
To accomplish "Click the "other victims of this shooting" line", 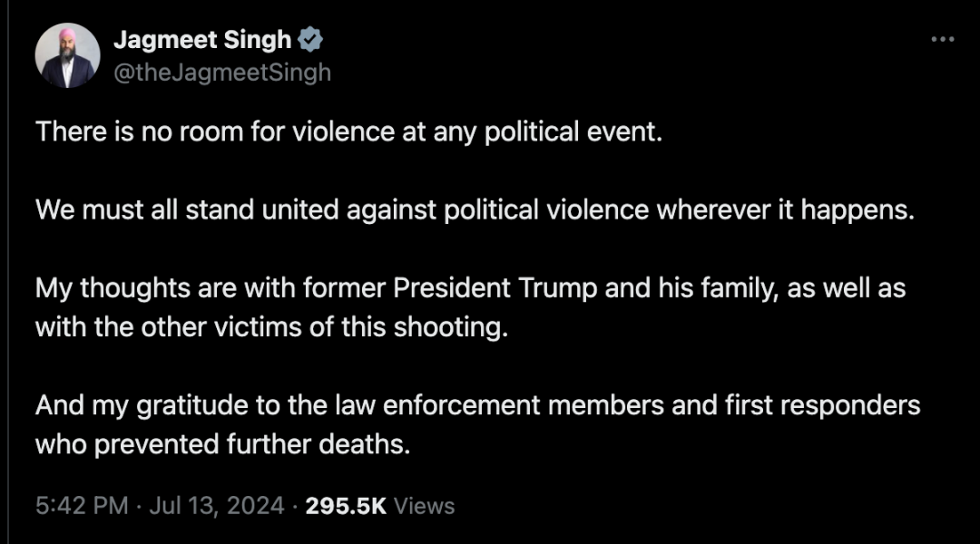I will pyautogui.click(x=272, y=327).
